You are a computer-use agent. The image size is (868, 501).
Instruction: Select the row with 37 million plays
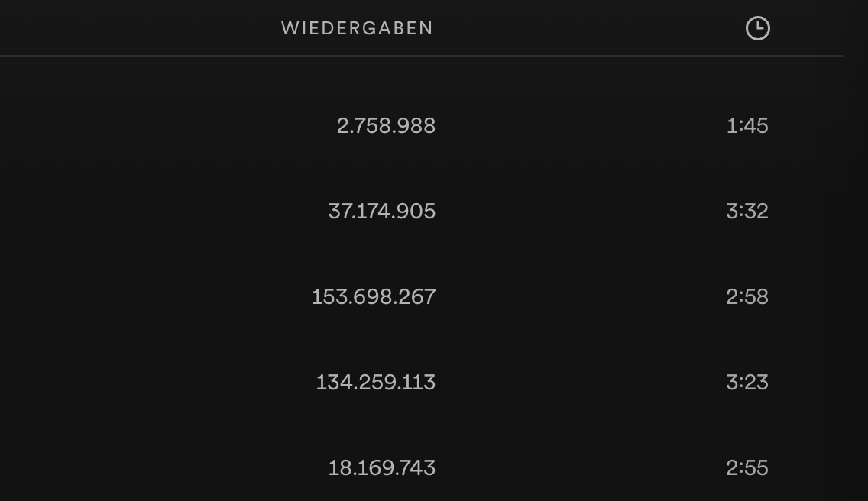pyautogui.click(x=381, y=211)
